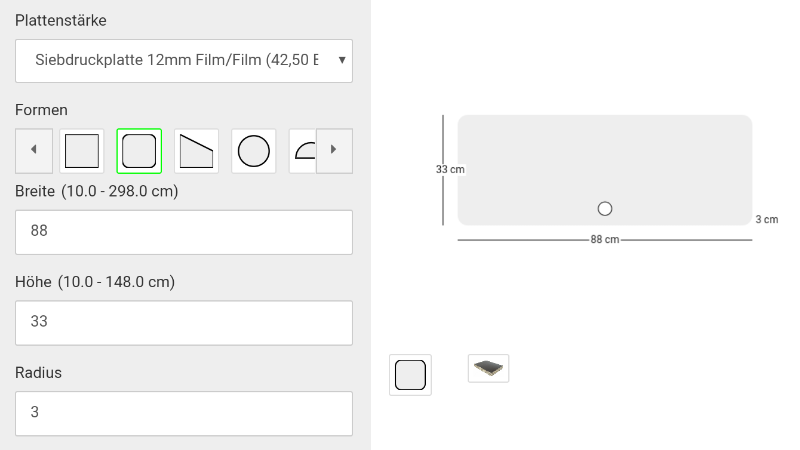Pick the circle shape

(253, 151)
